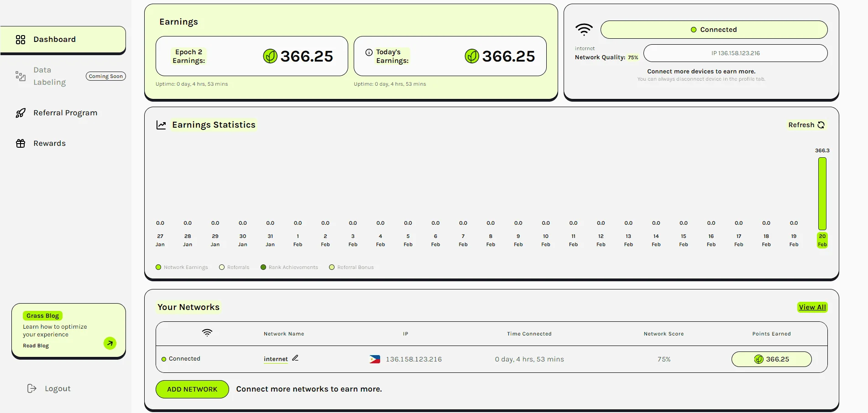The image size is (868, 413).
Task: Click the 136.158.123.216 IP in table
Action: click(414, 359)
